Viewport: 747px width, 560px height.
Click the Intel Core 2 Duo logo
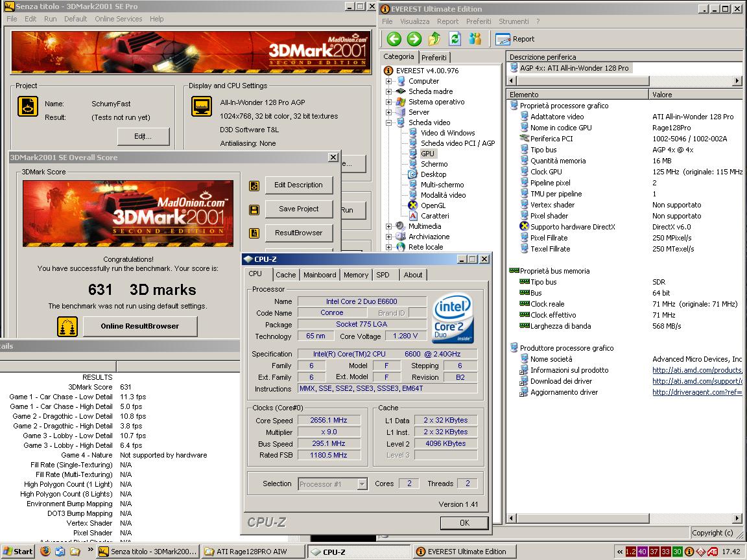[453, 317]
